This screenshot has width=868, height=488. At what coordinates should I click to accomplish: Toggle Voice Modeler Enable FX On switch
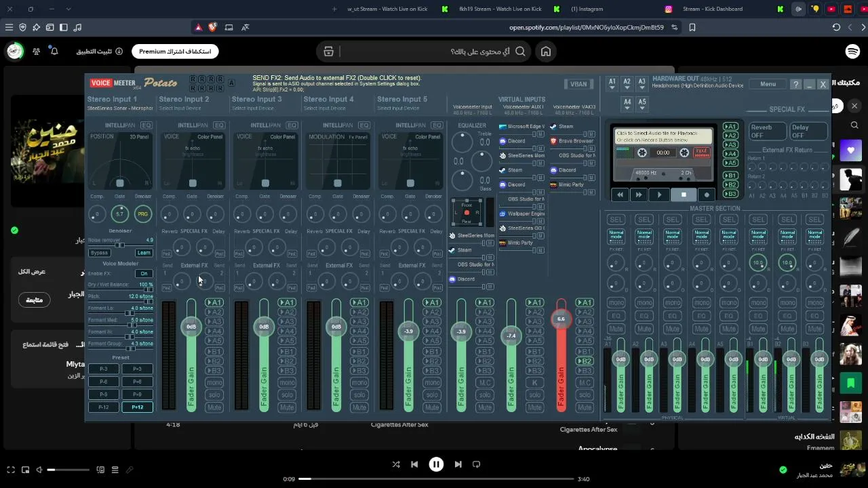(144, 274)
